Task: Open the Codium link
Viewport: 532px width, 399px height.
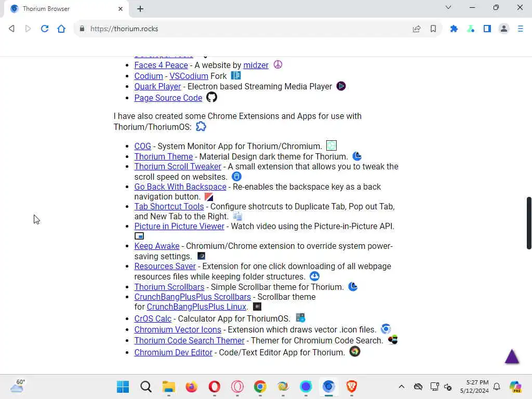Action: tap(149, 76)
